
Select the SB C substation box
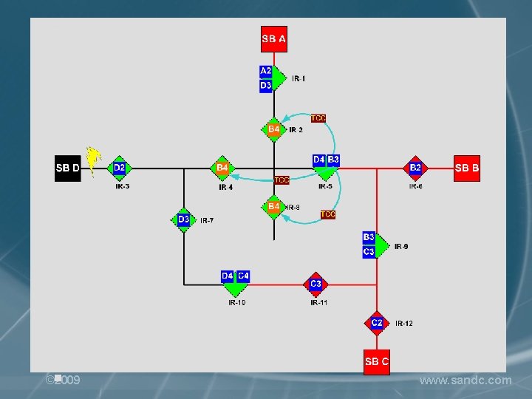[x=377, y=362]
